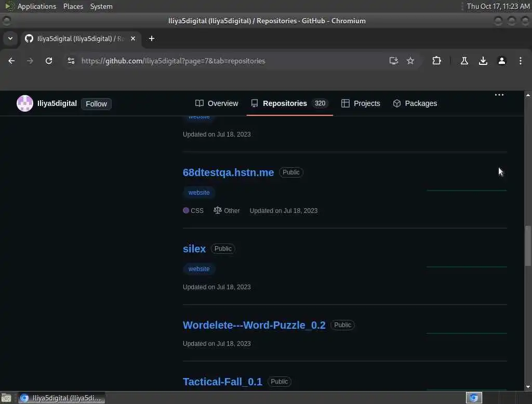The height and width of the screenshot is (404, 532).
Task: Click the Public badge next to silex
Action: coord(223,249)
